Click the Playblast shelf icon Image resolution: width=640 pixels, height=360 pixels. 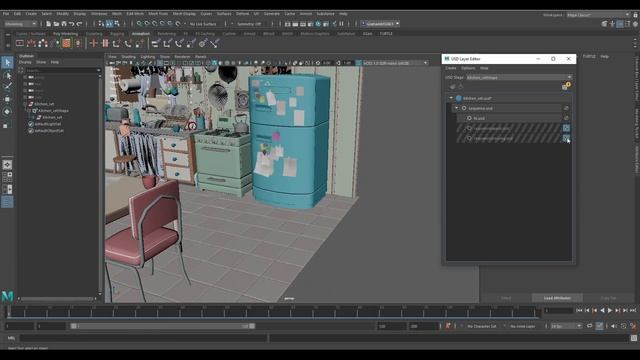[x=20, y=43]
